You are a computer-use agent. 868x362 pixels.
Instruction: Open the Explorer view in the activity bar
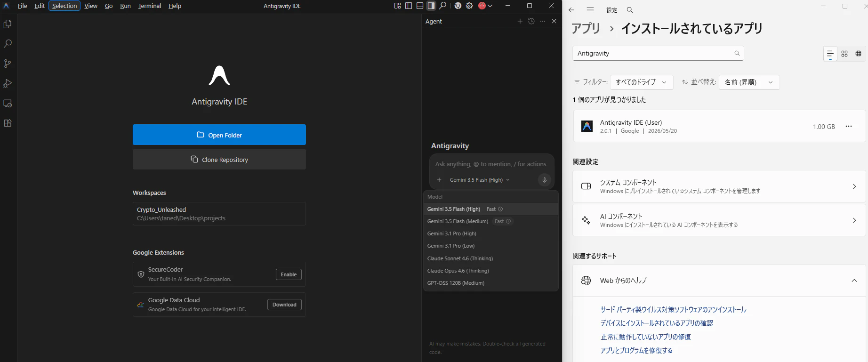pyautogui.click(x=8, y=24)
